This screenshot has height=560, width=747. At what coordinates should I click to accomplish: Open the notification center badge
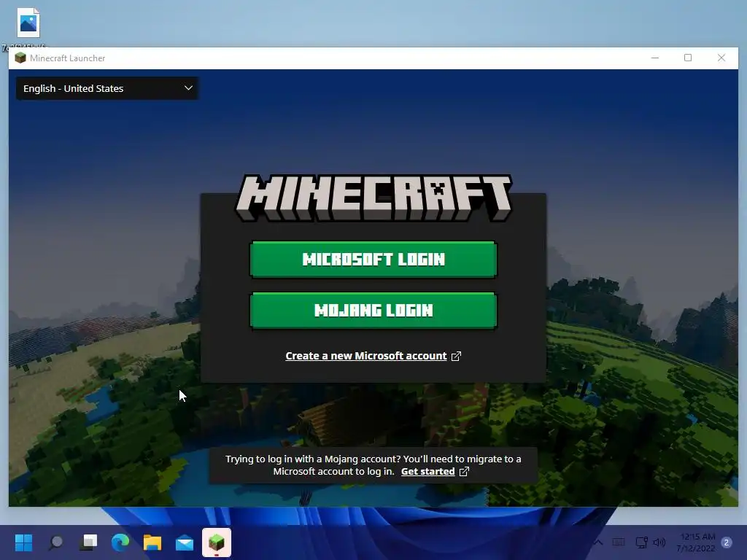pyautogui.click(x=727, y=542)
